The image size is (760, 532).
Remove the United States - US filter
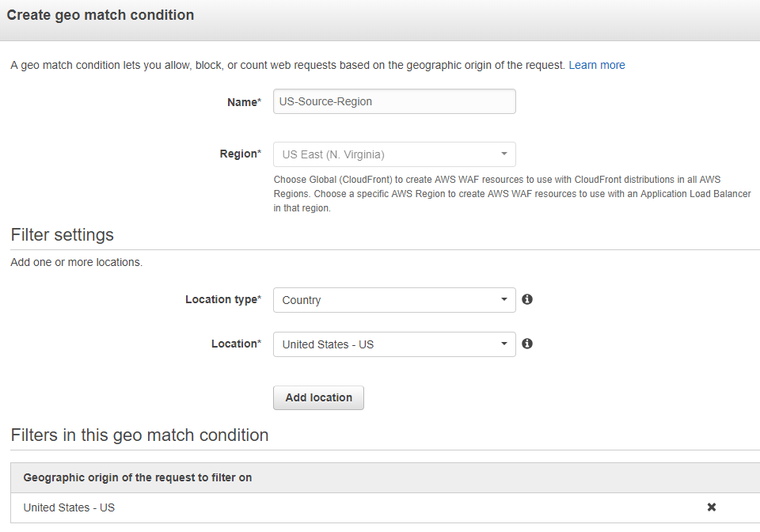(x=711, y=507)
